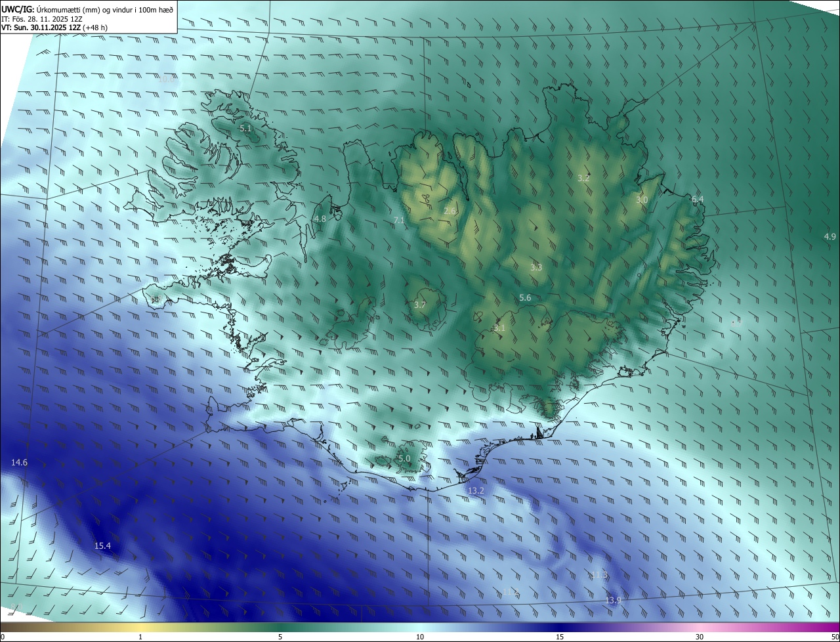Click the color scale tick label 15

560,637
